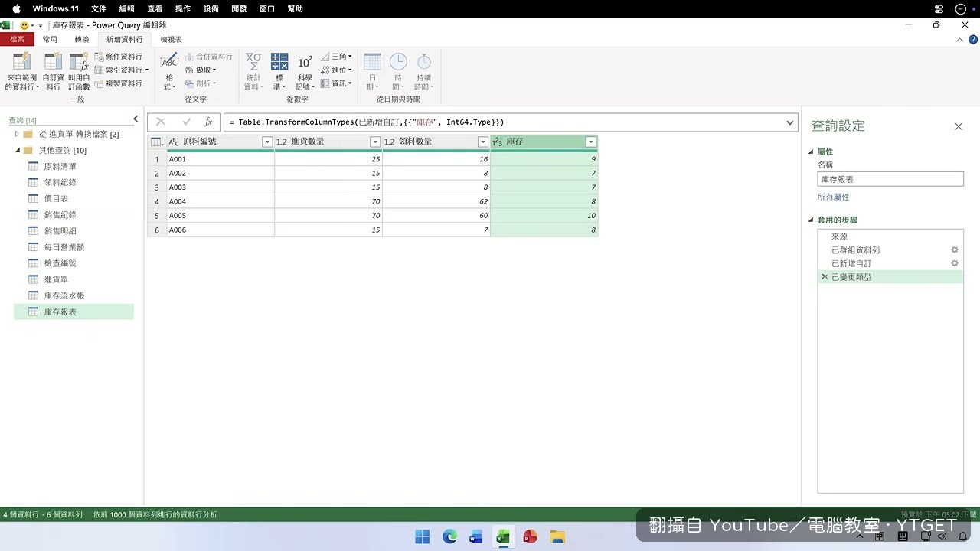Cancel the formula edit with the X icon
Screen dimensions: 980x551
pos(161,122)
